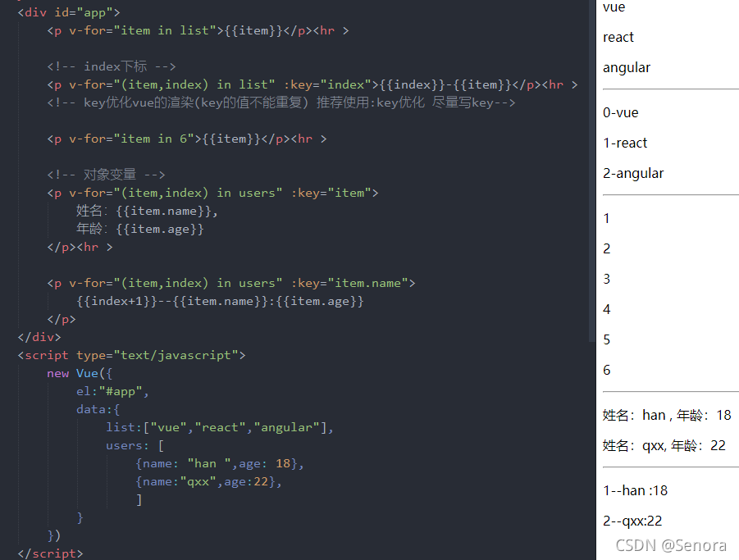Click the 'div id="app"' opening tag line
Image resolution: width=739 pixels, height=560 pixels.
pyautogui.click(x=69, y=12)
